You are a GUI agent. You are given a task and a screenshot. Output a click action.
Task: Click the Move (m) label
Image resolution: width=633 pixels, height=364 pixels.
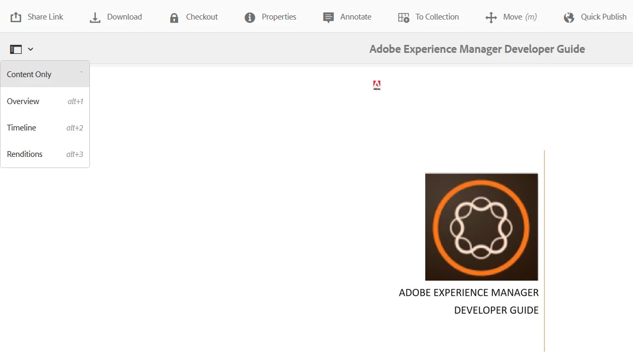pos(520,17)
